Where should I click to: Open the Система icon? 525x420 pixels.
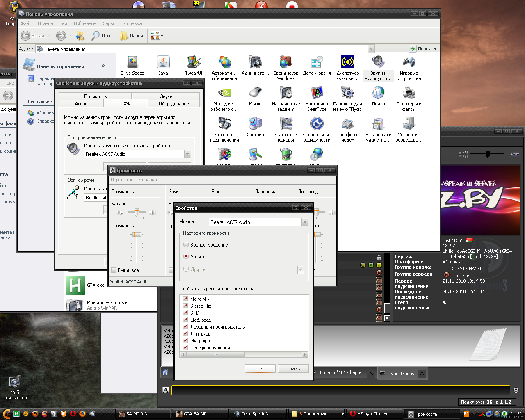point(255,127)
